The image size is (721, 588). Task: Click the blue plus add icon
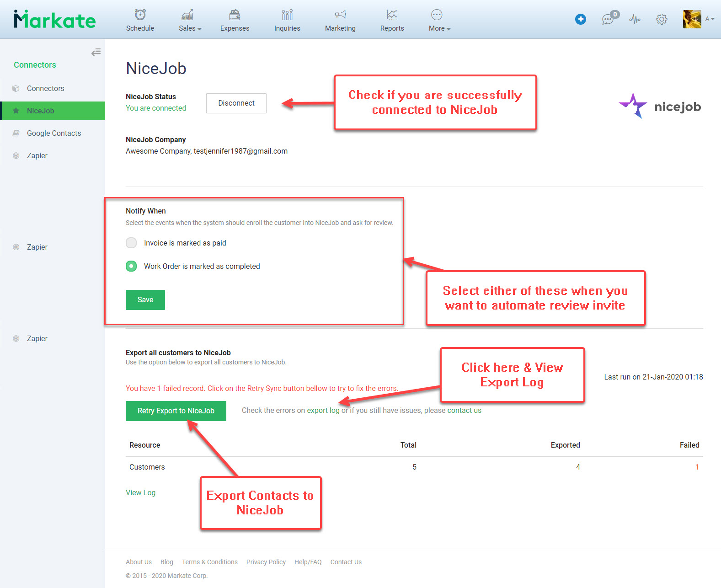point(581,19)
